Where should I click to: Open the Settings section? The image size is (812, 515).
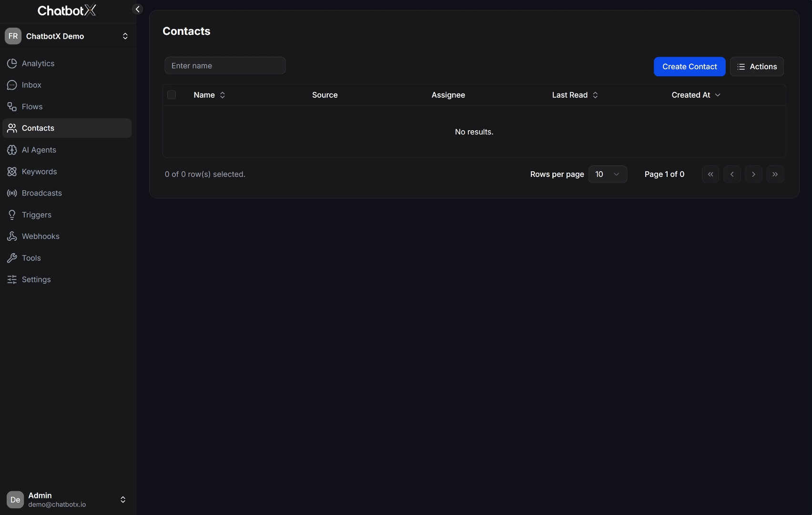[x=36, y=279]
